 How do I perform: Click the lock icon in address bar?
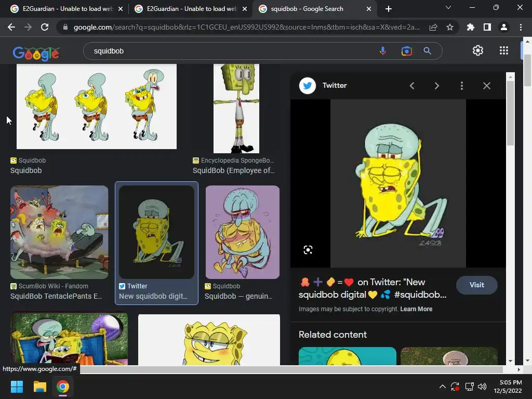(x=65, y=27)
